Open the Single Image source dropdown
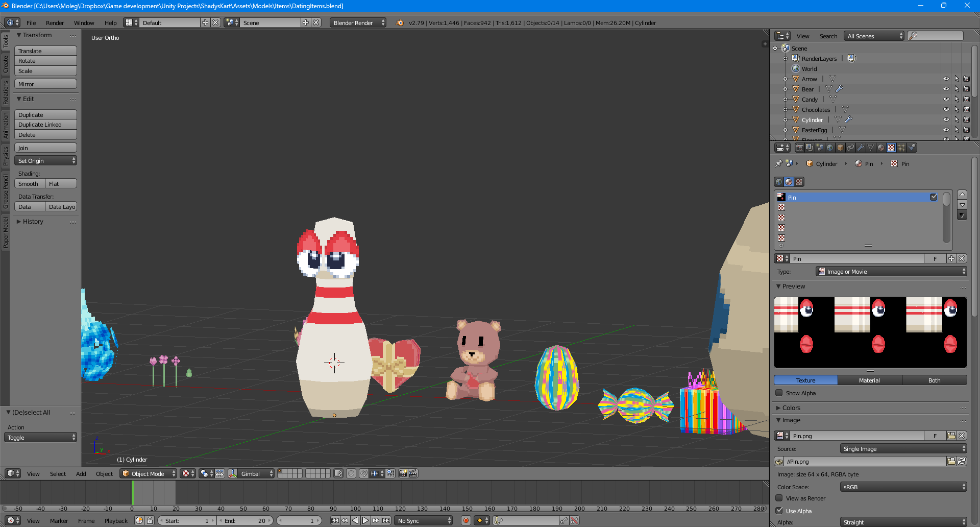Image resolution: width=980 pixels, height=527 pixels. pyautogui.click(x=903, y=448)
